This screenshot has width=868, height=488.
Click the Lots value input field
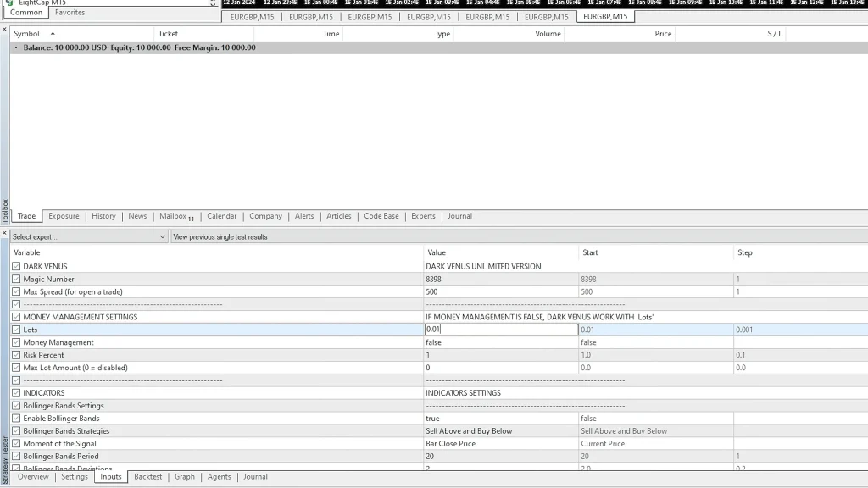(x=500, y=330)
